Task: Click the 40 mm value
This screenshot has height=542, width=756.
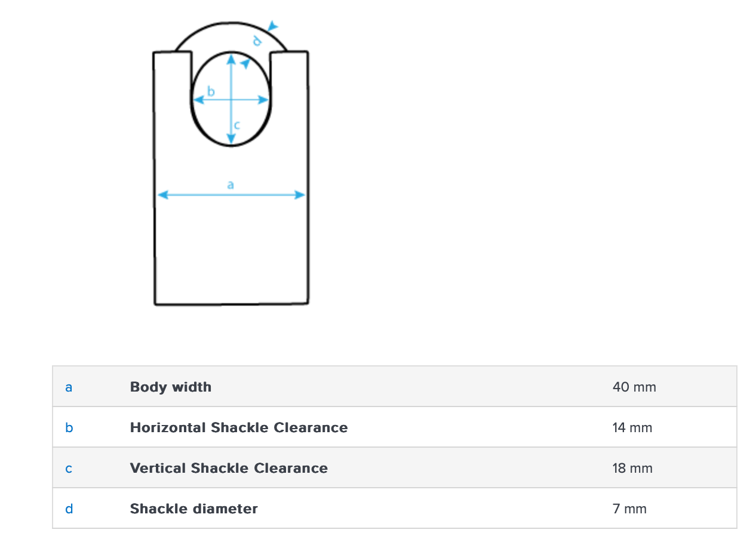Action: click(634, 387)
